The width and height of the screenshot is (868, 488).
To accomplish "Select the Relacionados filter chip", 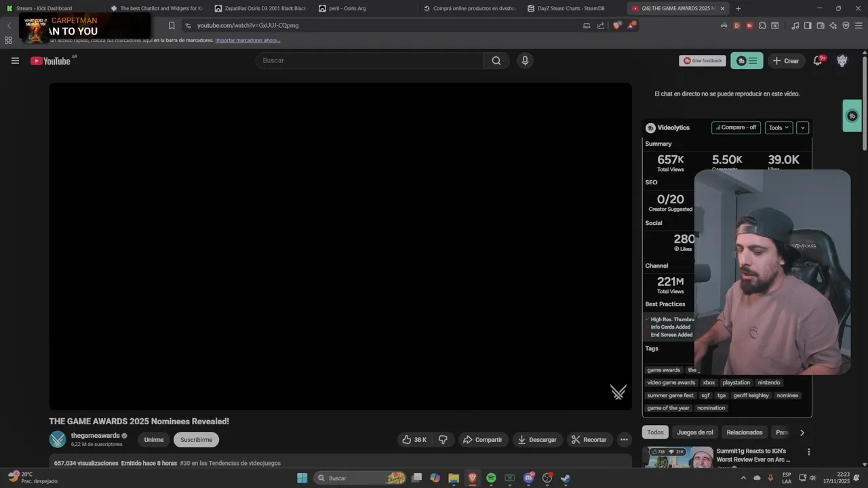I will pyautogui.click(x=745, y=432).
